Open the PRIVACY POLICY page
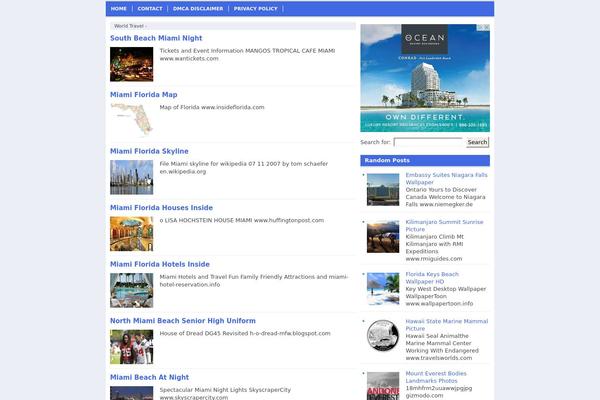This screenshot has height=400, width=600. click(x=256, y=8)
